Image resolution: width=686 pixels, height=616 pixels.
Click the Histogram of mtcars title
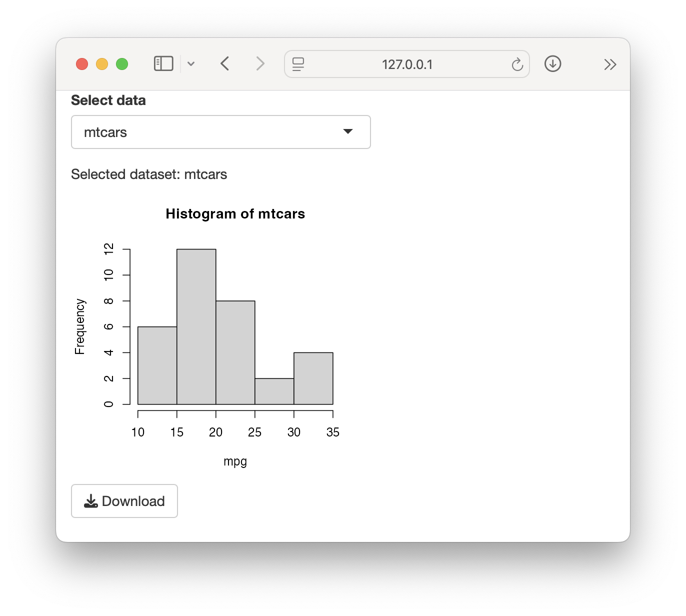pyautogui.click(x=235, y=214)
